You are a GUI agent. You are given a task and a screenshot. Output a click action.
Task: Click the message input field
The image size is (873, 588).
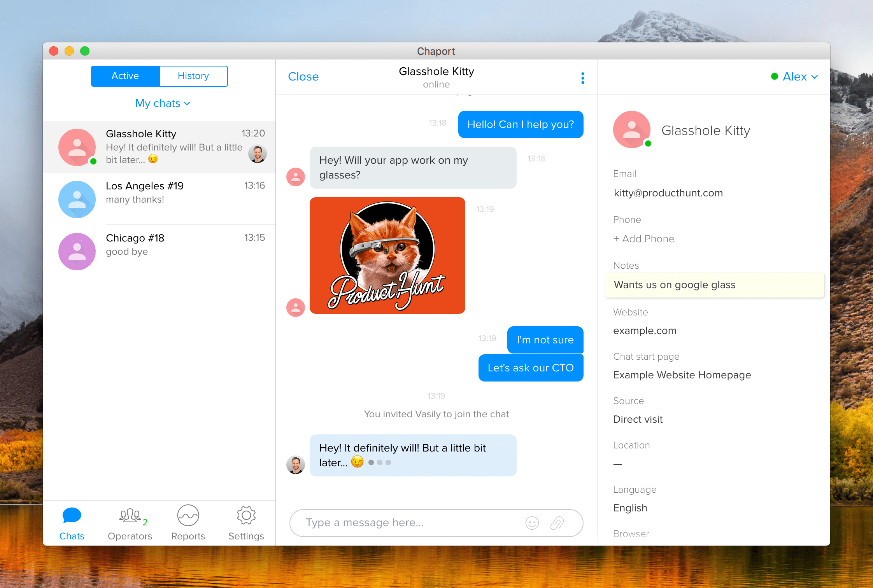408,523
